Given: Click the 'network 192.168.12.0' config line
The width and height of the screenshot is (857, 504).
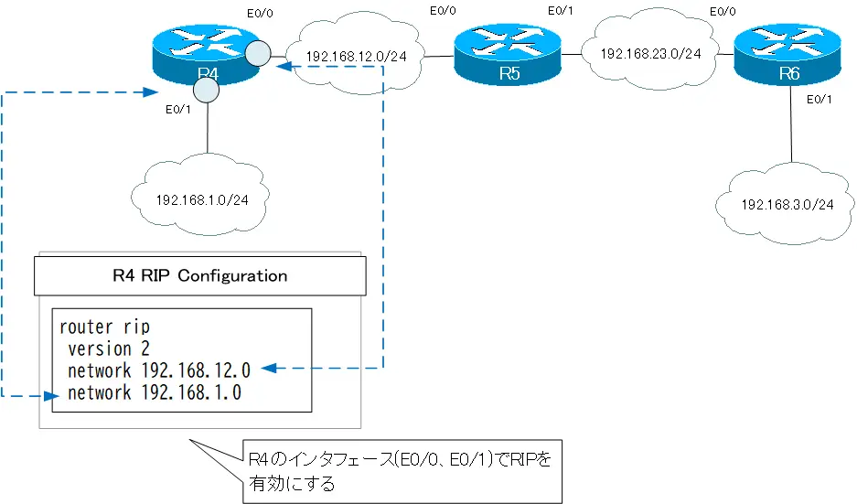Looking at the screenshot, I should [x=159, y=370].
